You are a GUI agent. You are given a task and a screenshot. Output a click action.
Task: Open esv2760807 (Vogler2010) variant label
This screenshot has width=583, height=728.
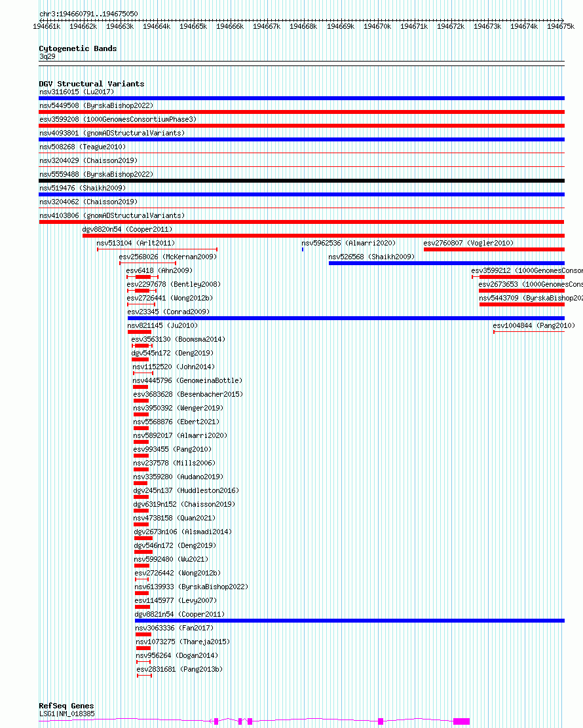(468, 244)
